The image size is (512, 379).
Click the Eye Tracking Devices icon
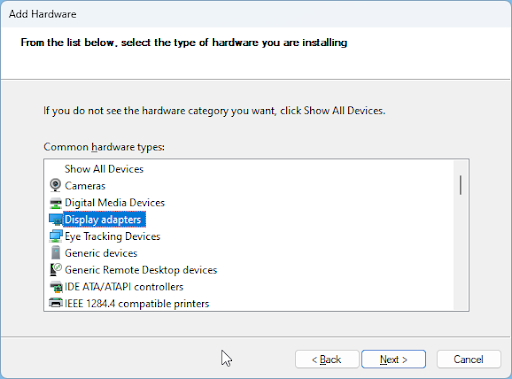coord(55,236)
